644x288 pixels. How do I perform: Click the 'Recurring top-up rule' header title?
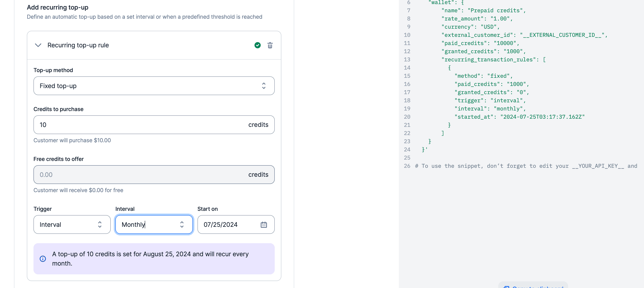click(78, 45)
